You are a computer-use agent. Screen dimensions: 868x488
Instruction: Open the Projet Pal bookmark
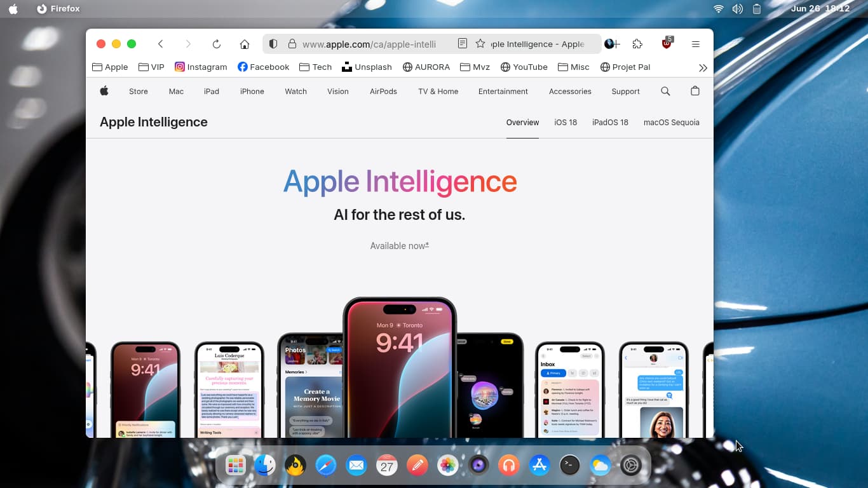625,67
